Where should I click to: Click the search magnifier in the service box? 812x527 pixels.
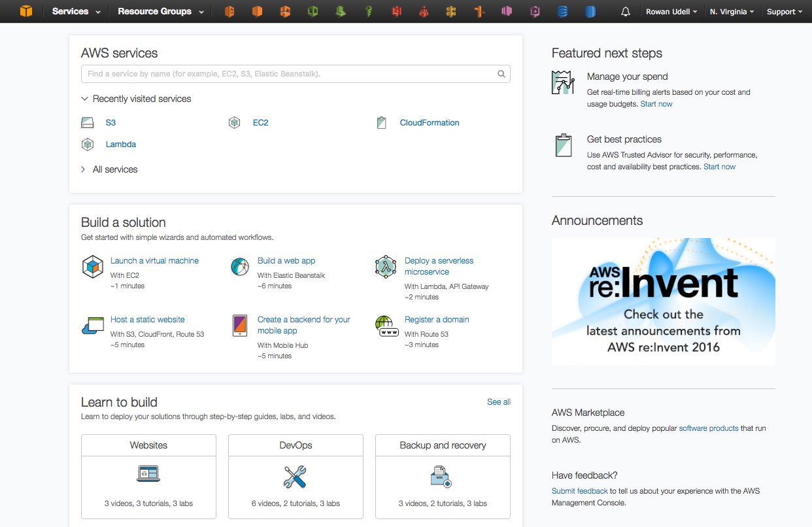tap(501, 74)
